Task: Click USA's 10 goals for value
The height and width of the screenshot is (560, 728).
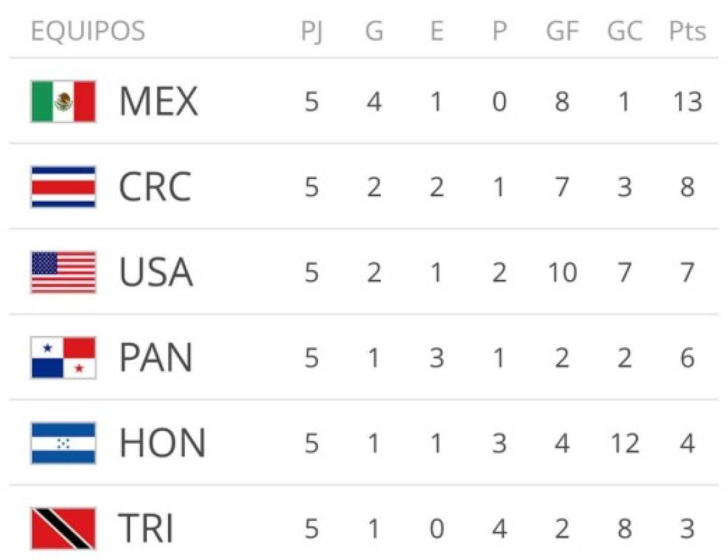Action: [562, 273]
